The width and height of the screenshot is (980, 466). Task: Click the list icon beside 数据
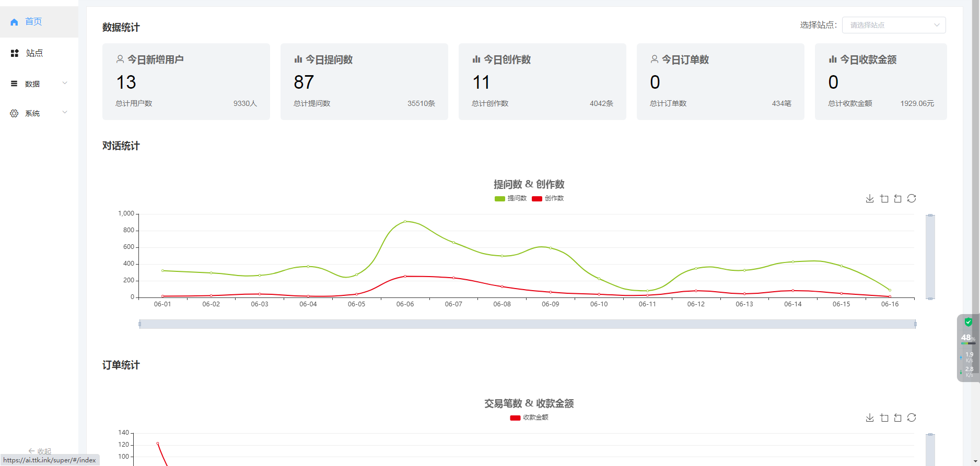tap(14, 83)
